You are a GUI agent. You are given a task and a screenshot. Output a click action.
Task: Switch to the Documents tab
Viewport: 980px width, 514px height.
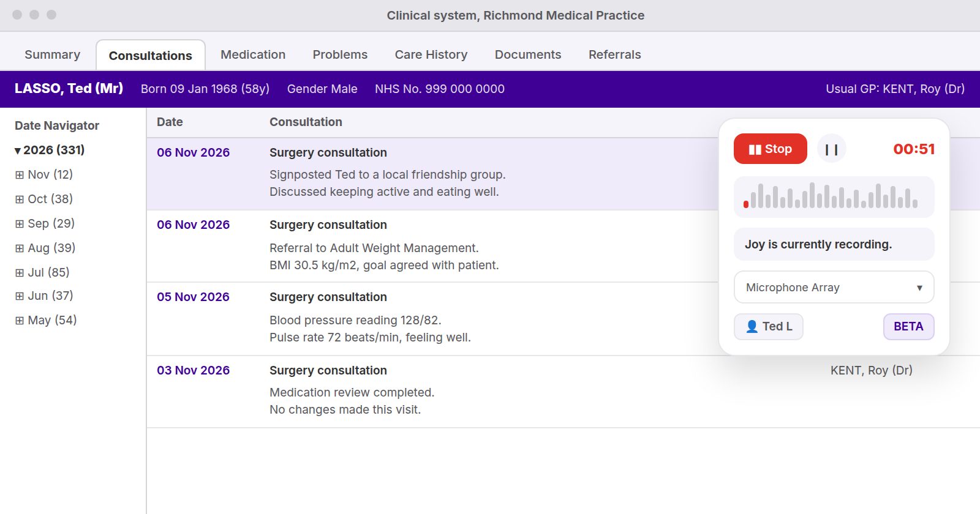pyautogui.click(x=527, y=54)
